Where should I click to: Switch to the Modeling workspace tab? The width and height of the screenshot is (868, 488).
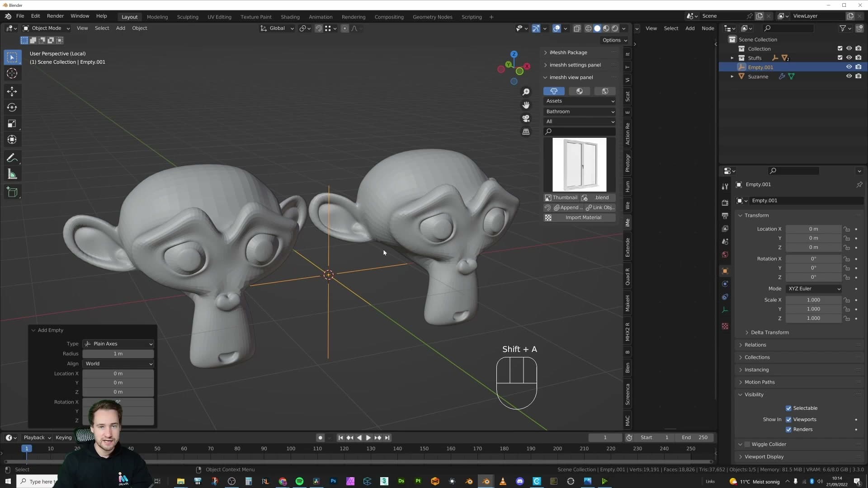tap(157, 17)
